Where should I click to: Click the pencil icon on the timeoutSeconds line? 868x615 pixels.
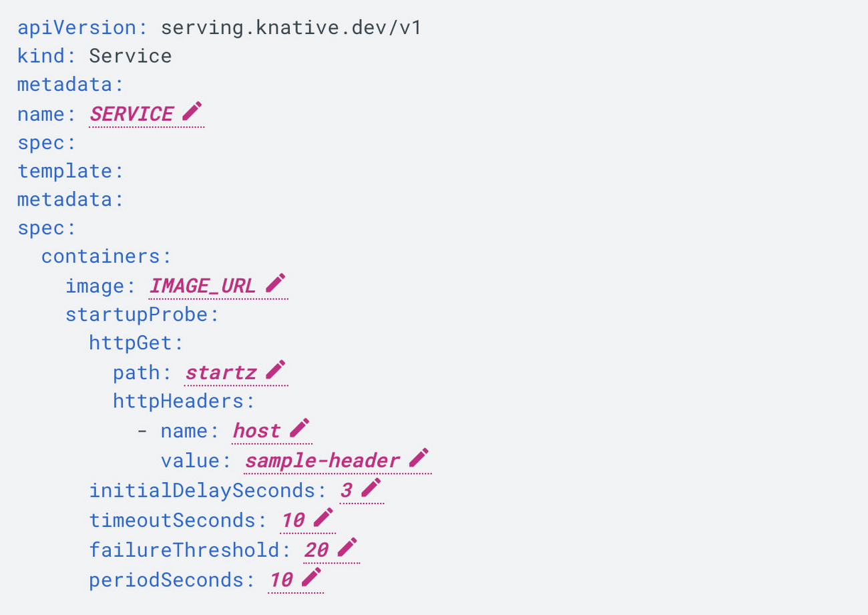[322, 518]
